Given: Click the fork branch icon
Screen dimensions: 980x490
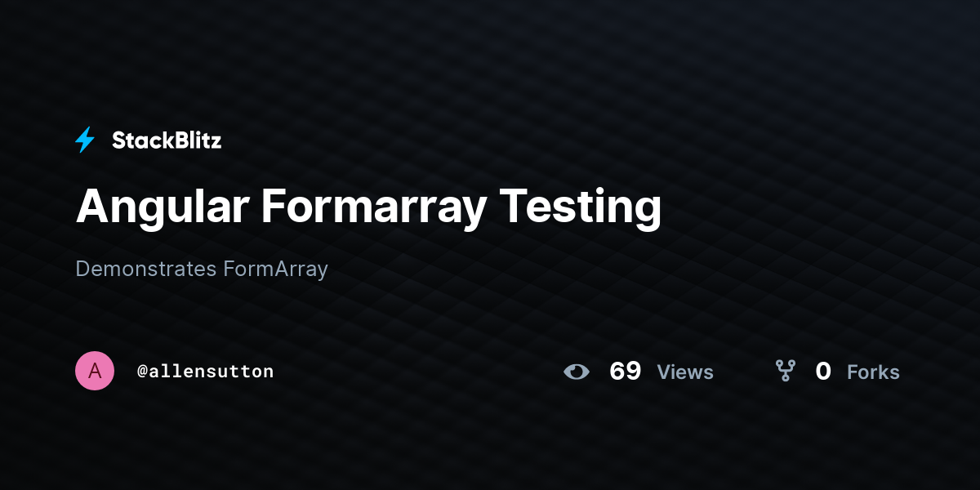Looking at the screenshot, I should pyautogui.click(x=786, y=372).
